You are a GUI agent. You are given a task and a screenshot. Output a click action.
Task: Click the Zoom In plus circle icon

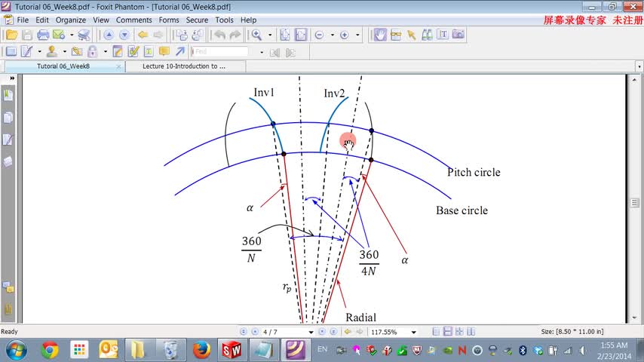pos(345,35)
